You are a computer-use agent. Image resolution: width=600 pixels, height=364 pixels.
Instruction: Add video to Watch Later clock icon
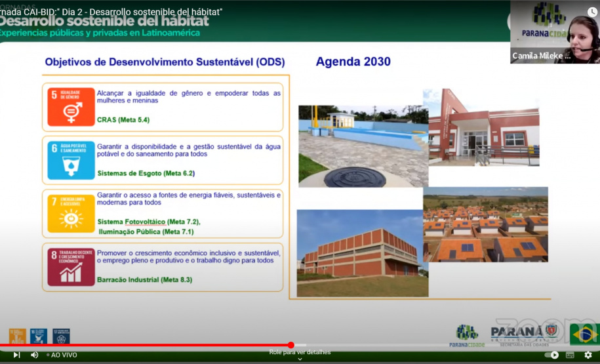coord(592,12)
